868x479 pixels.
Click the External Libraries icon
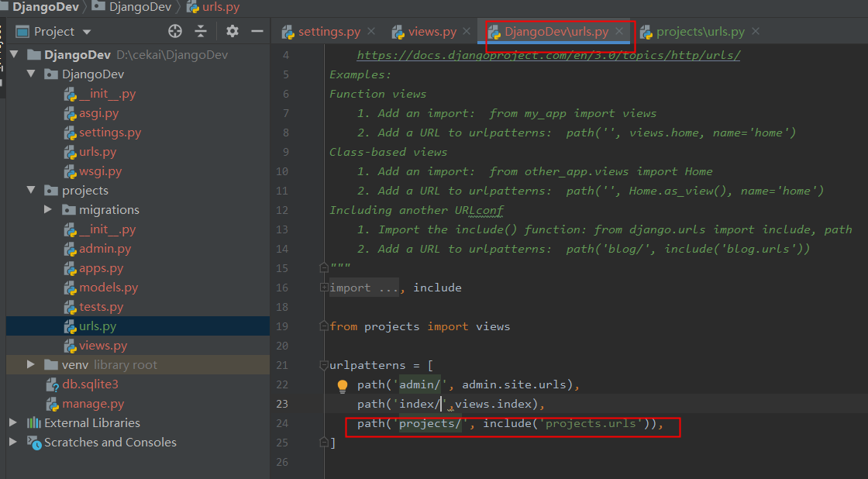[x=34, y=423]
